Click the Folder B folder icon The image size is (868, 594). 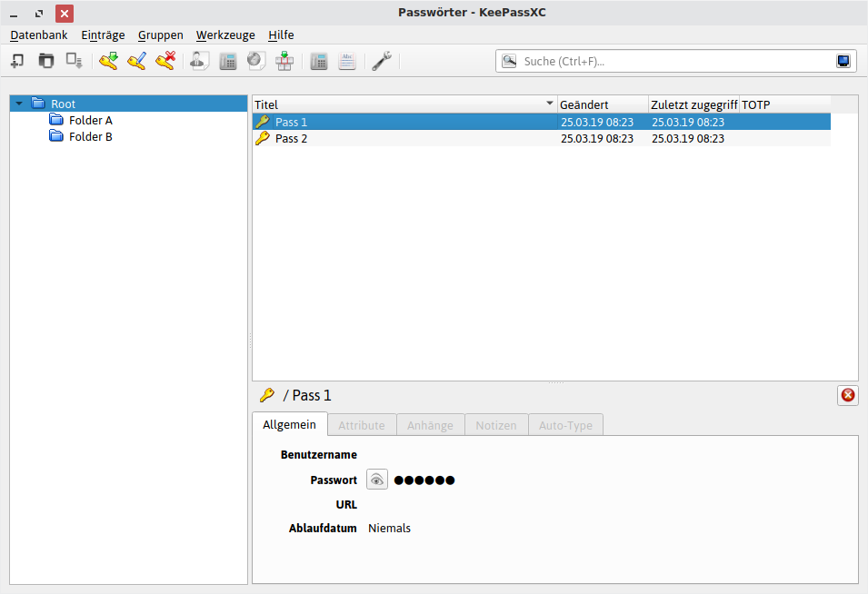pyautogui.click(x=56, y=135)
